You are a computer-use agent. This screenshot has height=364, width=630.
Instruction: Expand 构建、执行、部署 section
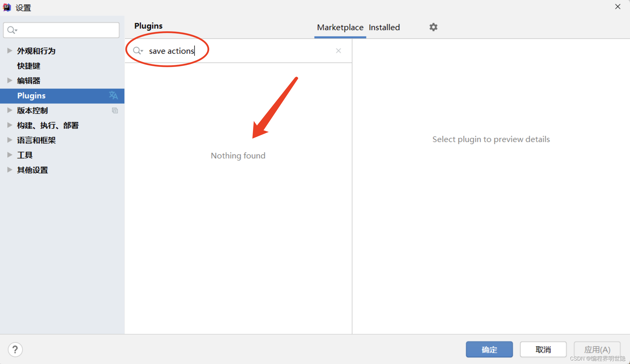coord(10,125)
